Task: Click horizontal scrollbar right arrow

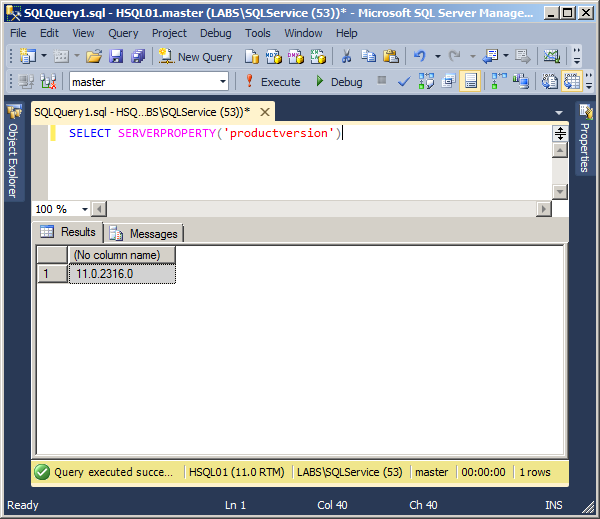Action: pos(543,209)
